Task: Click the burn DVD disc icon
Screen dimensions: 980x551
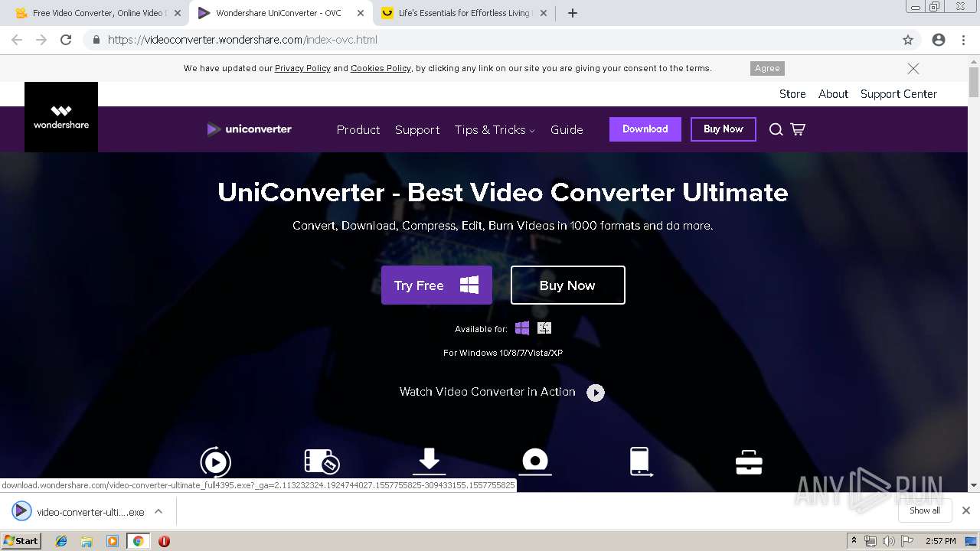Action: [x=534, y=461]
